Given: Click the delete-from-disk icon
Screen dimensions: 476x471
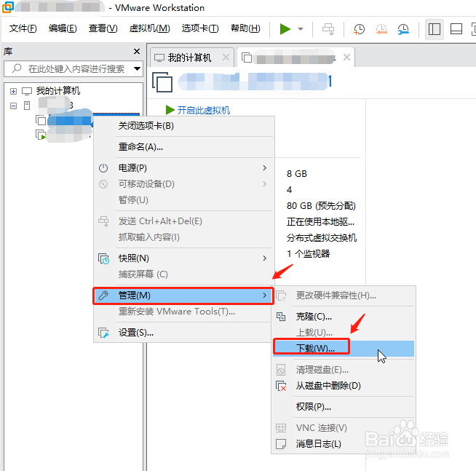Looking at the screenshot, I should [x=281, y=386].
